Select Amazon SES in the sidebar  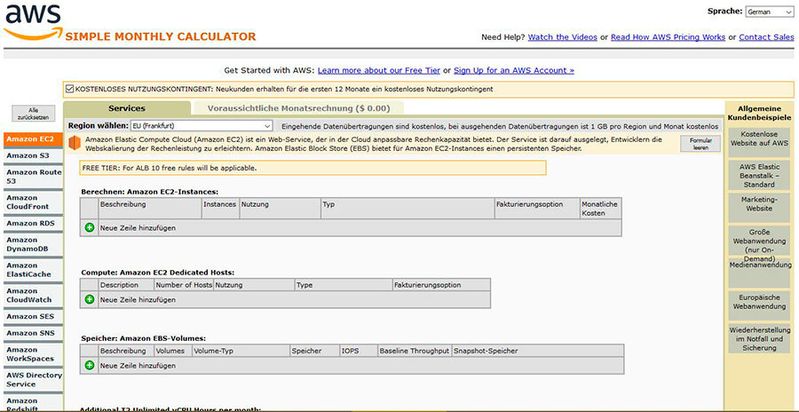click(x=33, y=316)
